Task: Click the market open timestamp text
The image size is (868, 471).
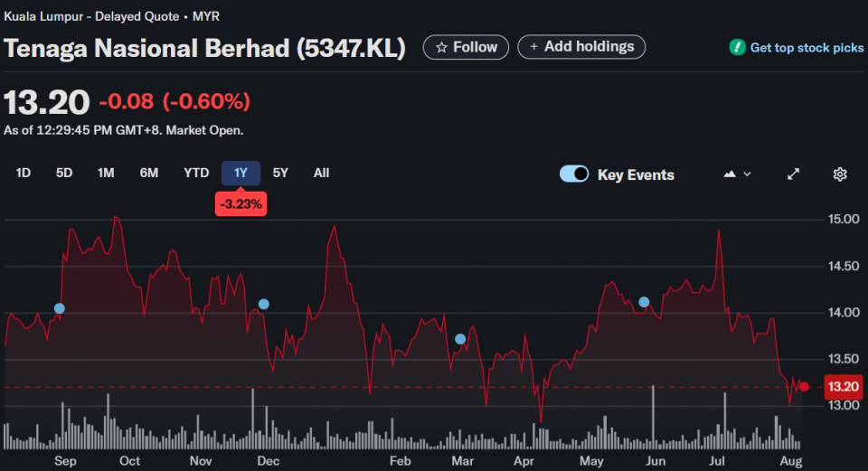Action: point(124,130)
